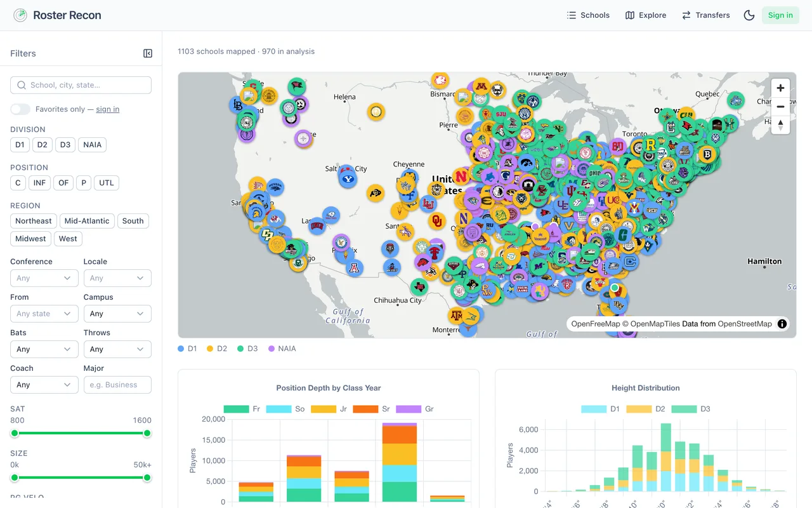Toggle the UTL position filter

pyautogui.click(x=107, y=183)
